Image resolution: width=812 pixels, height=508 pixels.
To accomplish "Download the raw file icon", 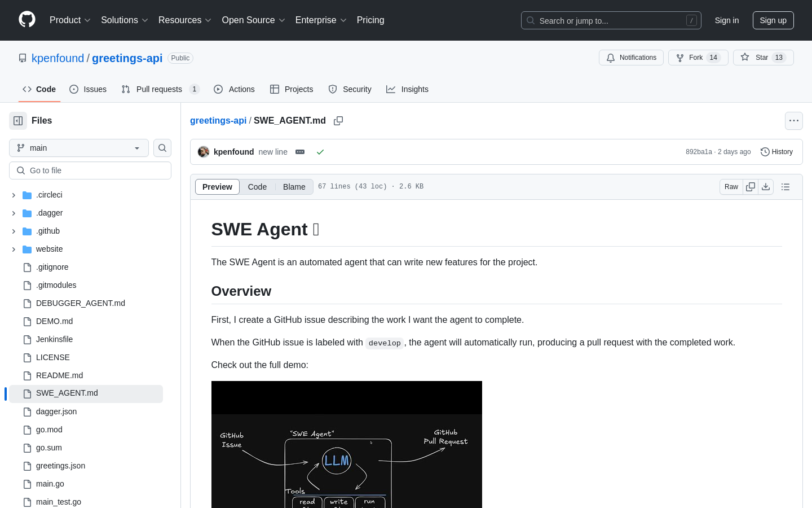I will [766, 187].
